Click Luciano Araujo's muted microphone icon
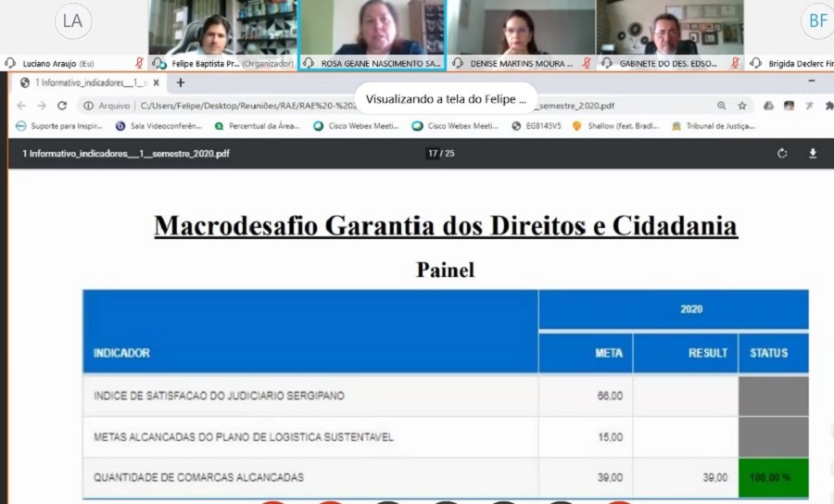Screen dimensions: 834x504 139,64
